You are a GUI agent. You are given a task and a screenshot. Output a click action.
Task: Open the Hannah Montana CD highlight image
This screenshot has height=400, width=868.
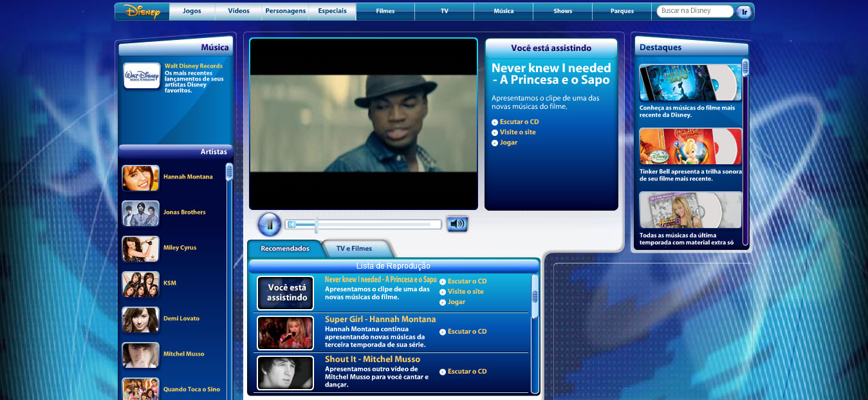point(690,211)
